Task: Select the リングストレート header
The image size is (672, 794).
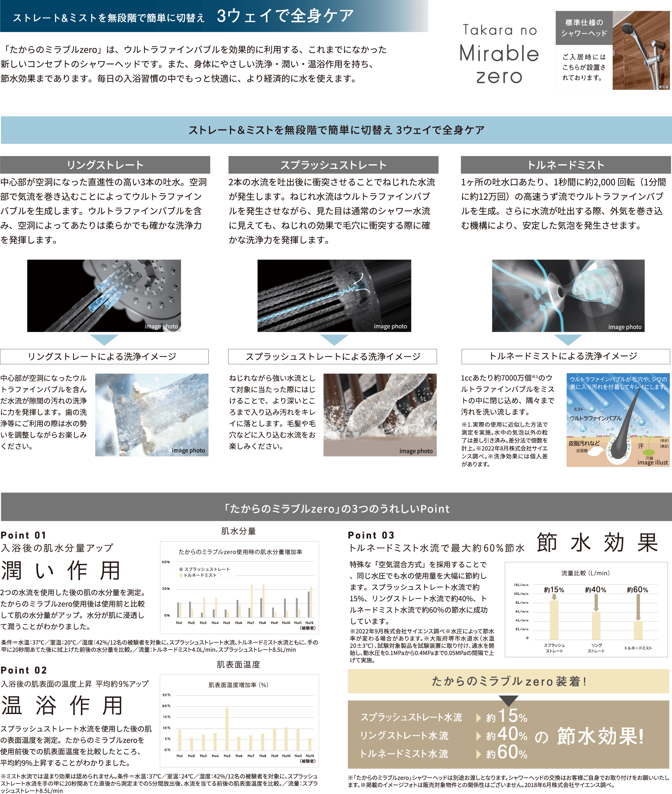Action: (x=105, y=165)
